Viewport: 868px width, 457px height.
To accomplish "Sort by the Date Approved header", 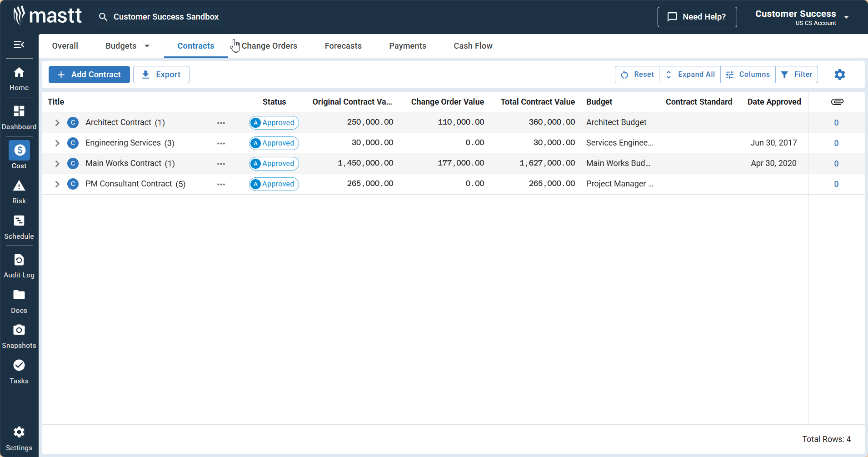I will pos(774,102).
